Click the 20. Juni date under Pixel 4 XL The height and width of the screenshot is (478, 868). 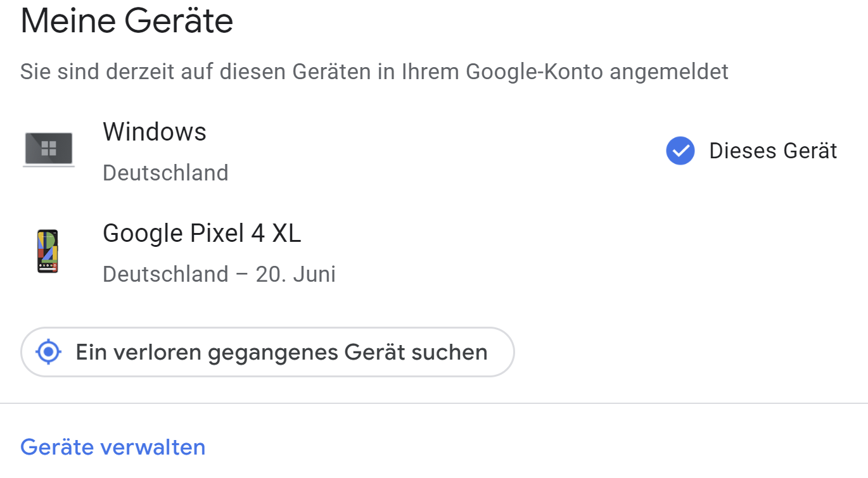click(296, 274)
